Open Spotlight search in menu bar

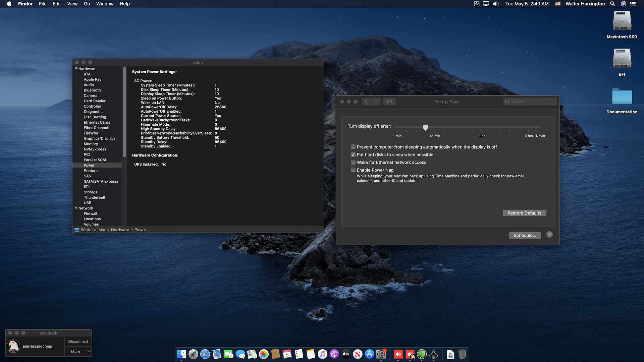point(612,4)
